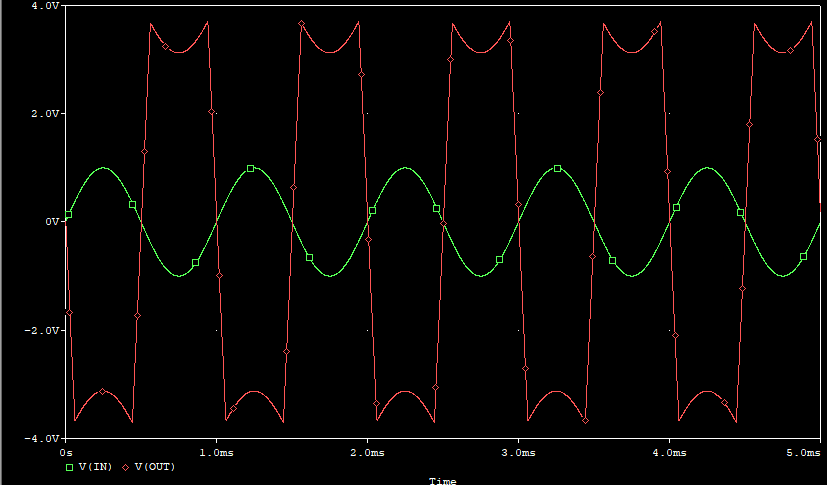The height and width of the screenshot is (485, 827).
Task: Click the 1.0ms x-axis label
Action: click(x=216, y=453)
